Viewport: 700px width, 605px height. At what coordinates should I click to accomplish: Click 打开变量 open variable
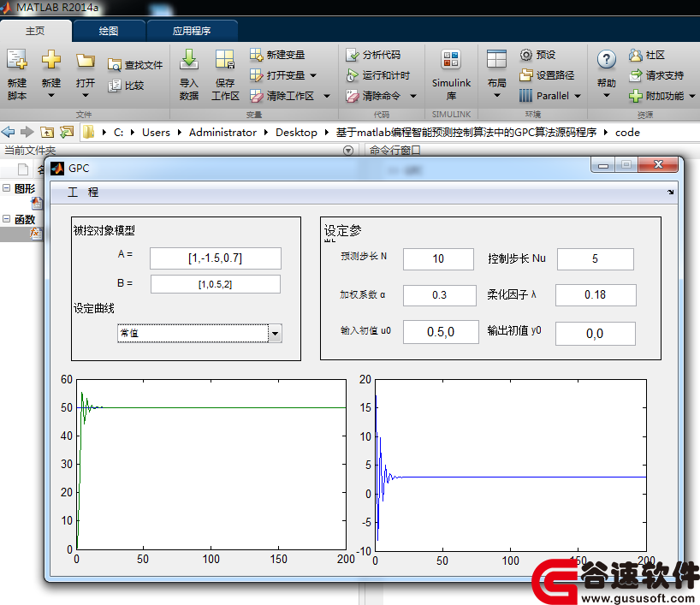tap(277, 75)
